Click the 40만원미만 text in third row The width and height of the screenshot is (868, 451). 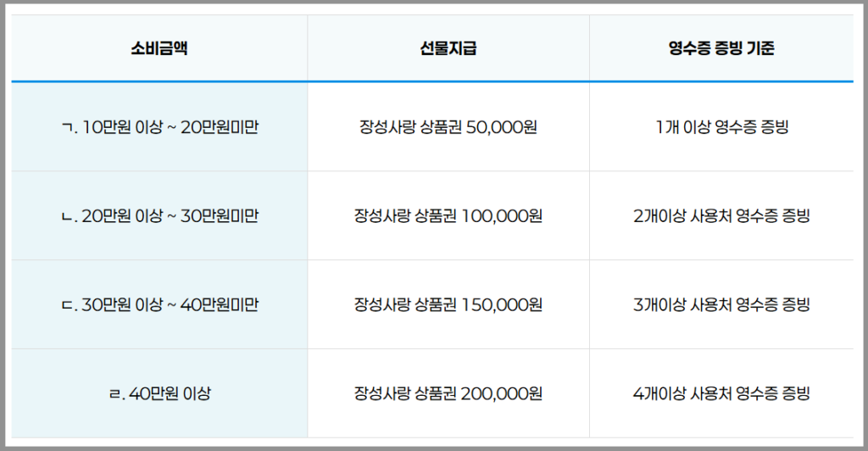coord(220,304)
